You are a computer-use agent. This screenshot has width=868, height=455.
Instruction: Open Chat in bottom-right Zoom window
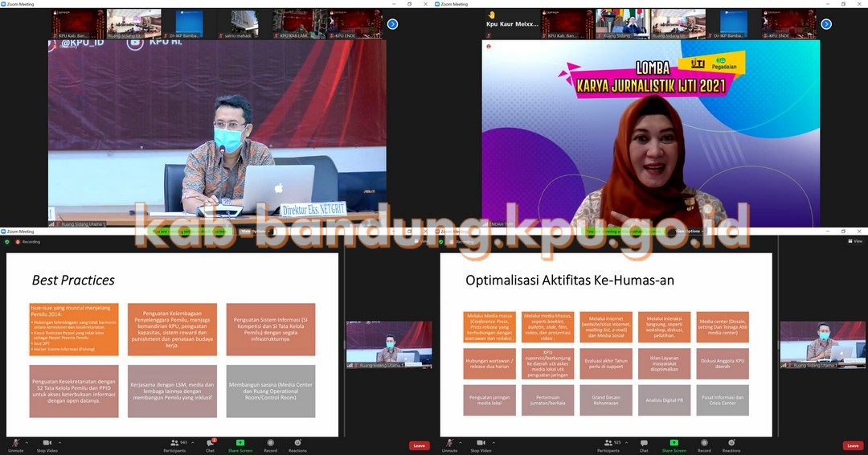tap(644, 444)
